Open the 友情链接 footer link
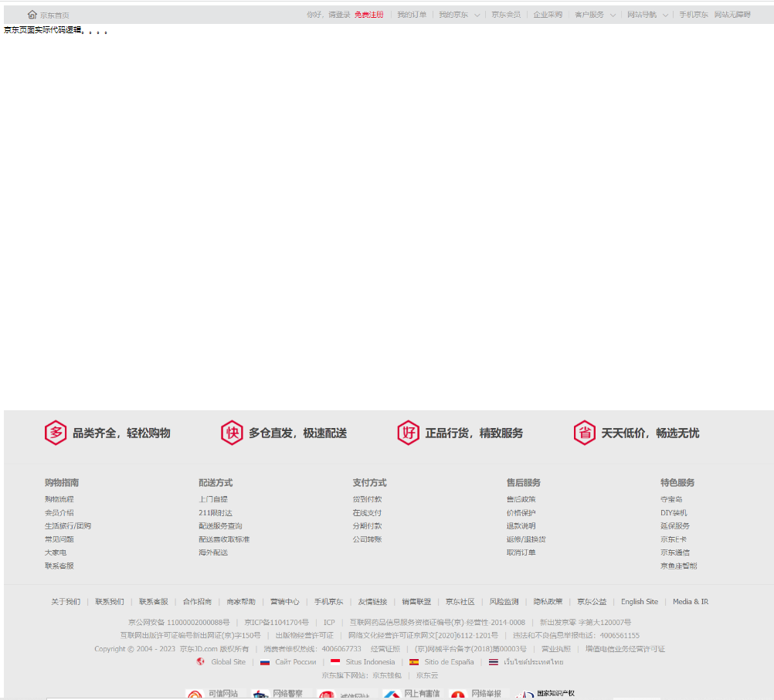Viewport: 774px width, 700px height. tap(372, 601)
